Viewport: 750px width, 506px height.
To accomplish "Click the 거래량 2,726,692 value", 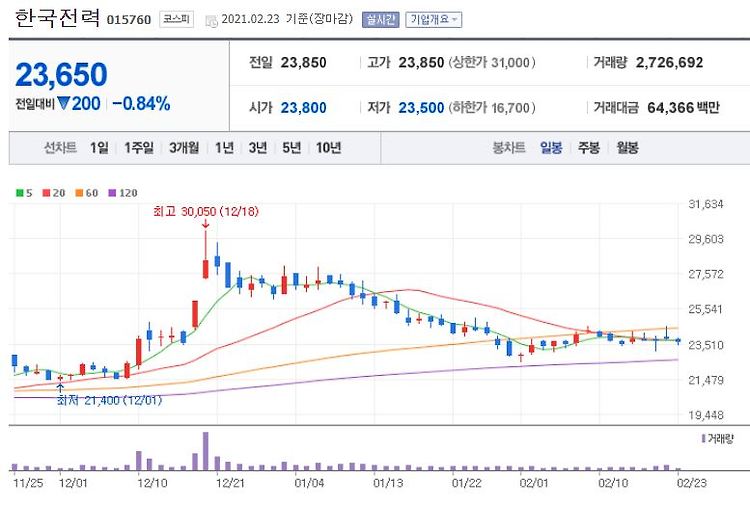I will pos(669,63).
